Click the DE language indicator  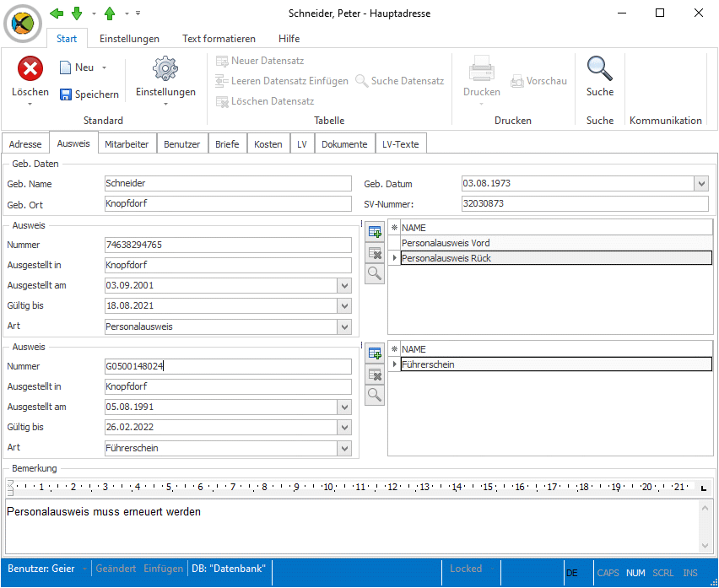click(x=572, y=573)
